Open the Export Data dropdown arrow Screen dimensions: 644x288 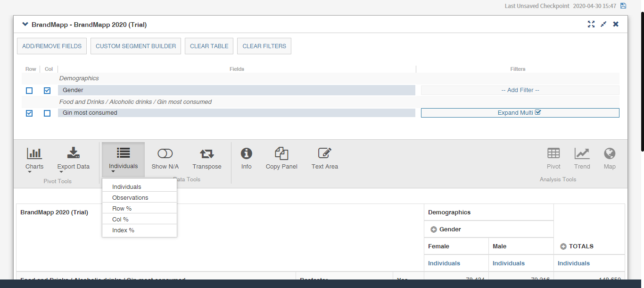pyautogui.click(x=61, y=172)
